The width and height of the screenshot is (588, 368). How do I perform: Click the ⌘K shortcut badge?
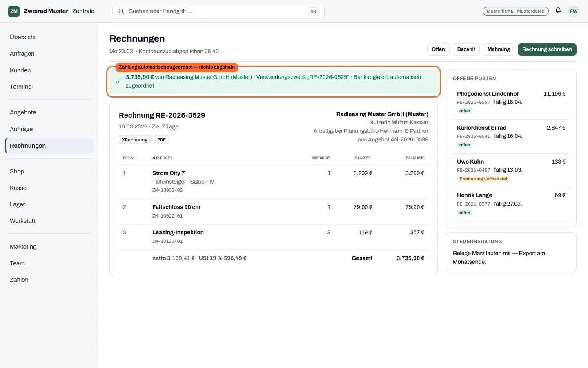pyautogui.click(x=314, y=11)
